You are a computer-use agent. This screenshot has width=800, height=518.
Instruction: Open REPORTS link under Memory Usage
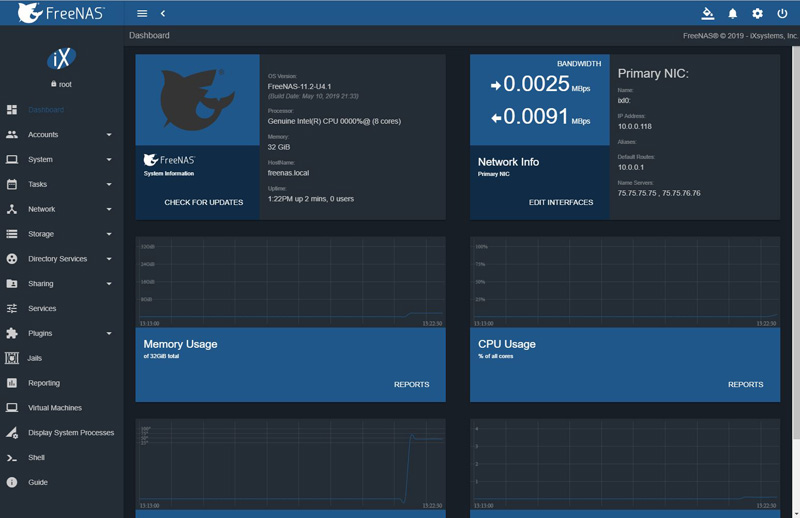(411, 384)
